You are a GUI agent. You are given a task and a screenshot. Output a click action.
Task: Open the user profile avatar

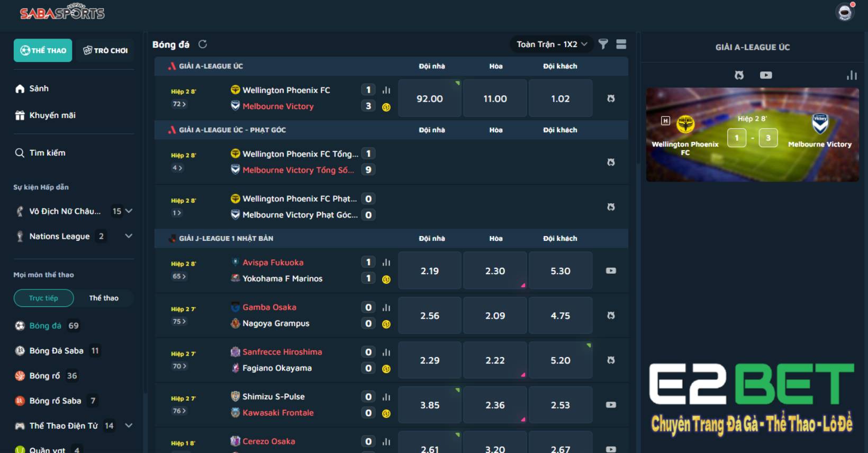845,12
